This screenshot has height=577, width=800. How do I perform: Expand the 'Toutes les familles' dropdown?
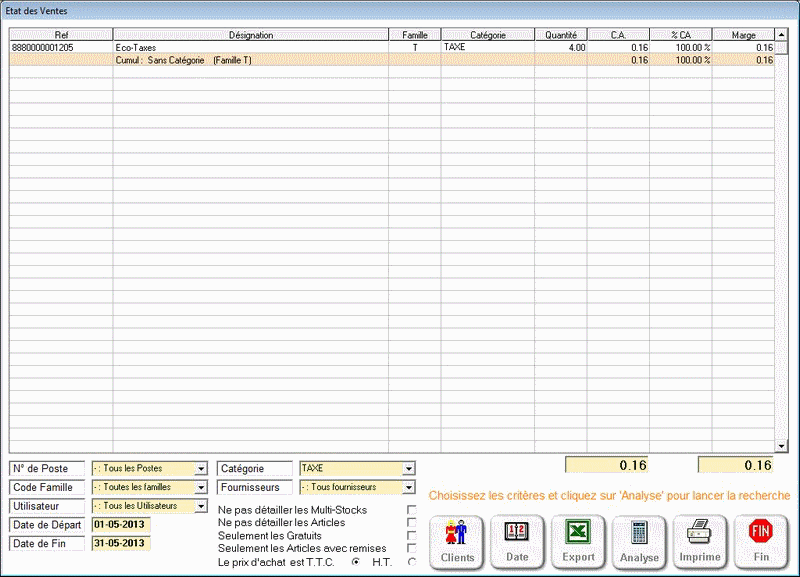[202, 487]
